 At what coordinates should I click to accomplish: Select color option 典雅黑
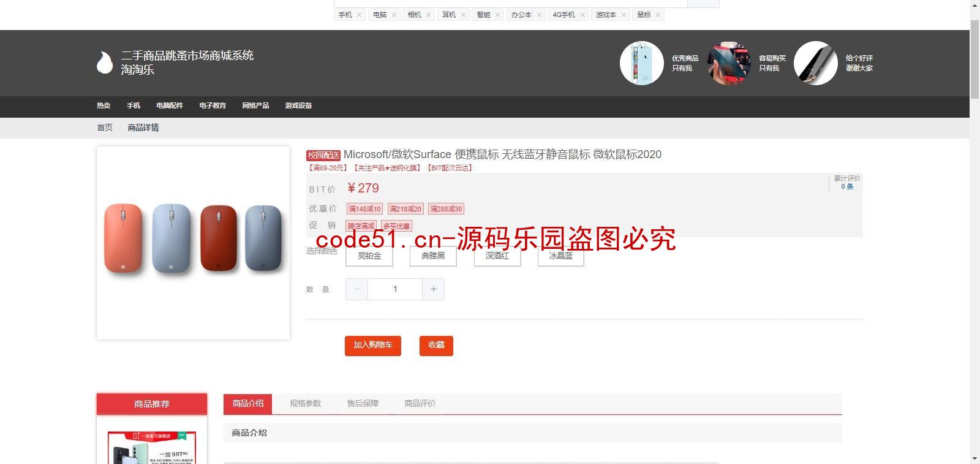pos(433,256)
